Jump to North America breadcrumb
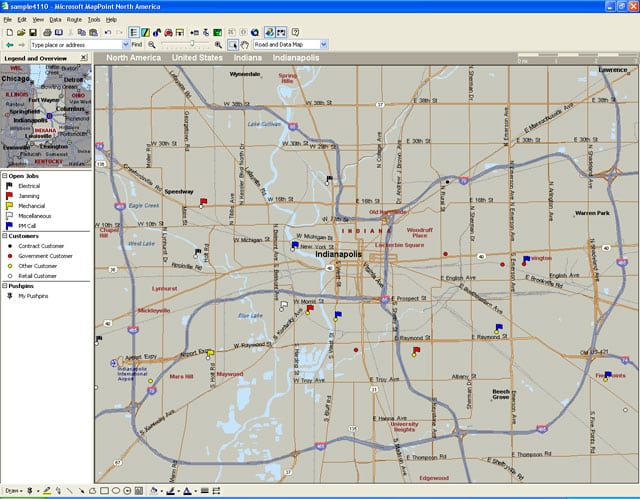The height and width of the screenshot is (499, 640). (133, 58)
